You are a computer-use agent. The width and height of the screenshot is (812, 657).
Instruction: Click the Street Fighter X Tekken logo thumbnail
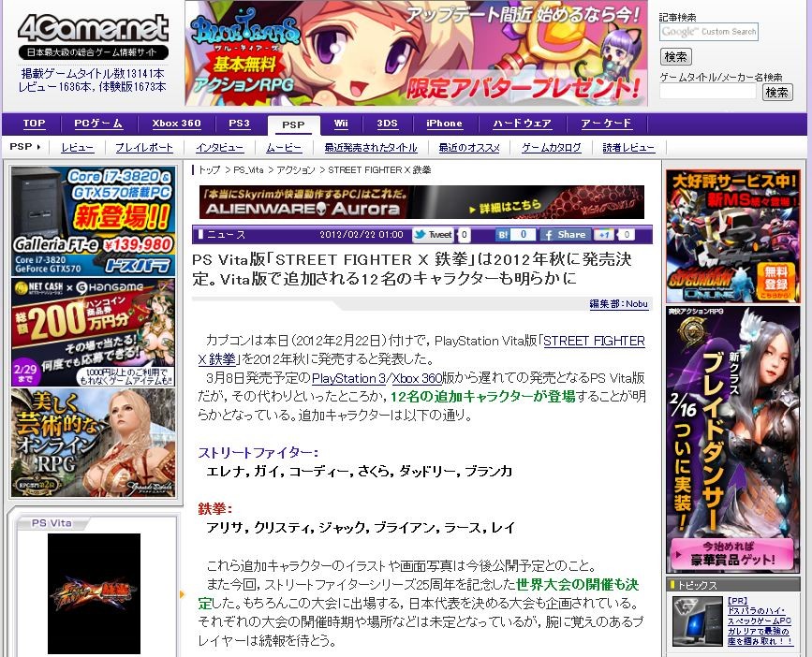pos(94,593)
